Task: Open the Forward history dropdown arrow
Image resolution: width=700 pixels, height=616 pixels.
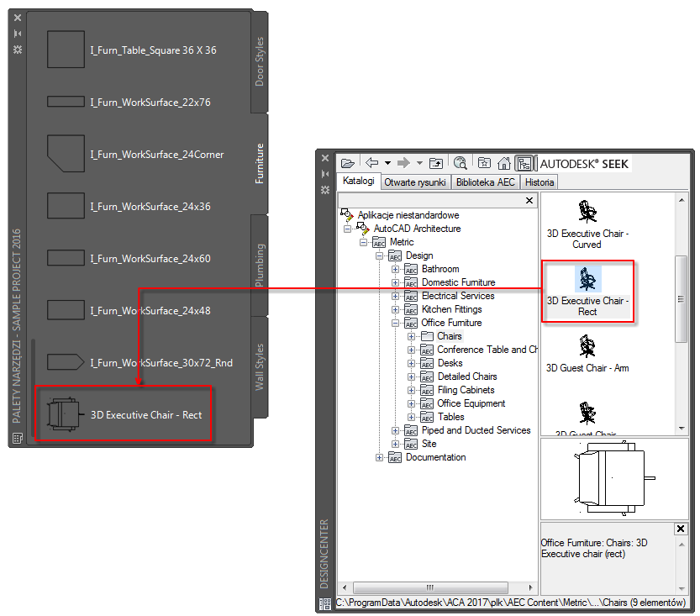Action: (419, 163)
